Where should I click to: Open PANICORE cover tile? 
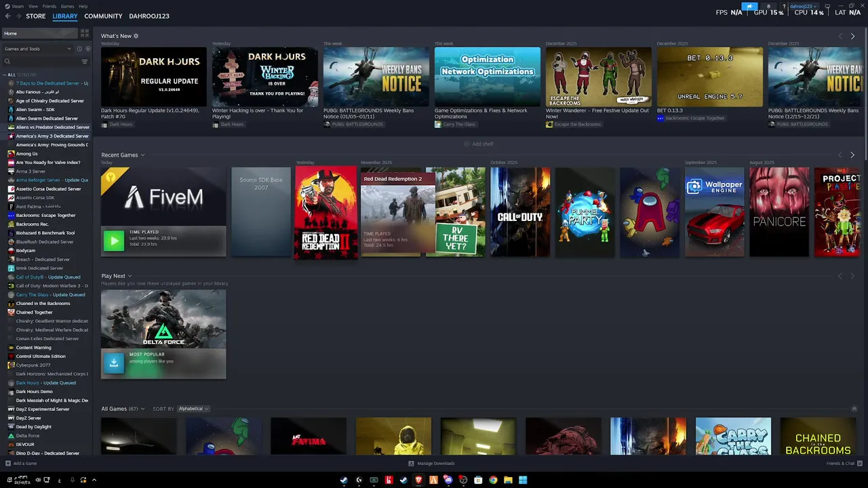point(779,211)
